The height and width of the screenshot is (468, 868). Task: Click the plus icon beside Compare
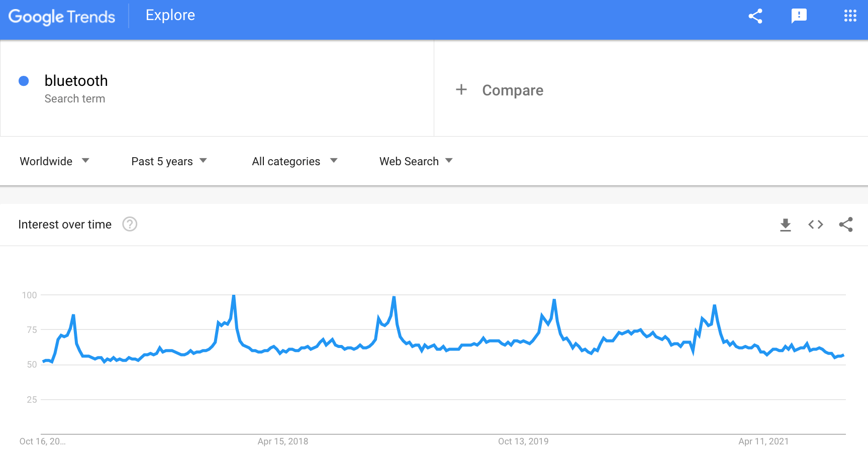tap(461, 90)
